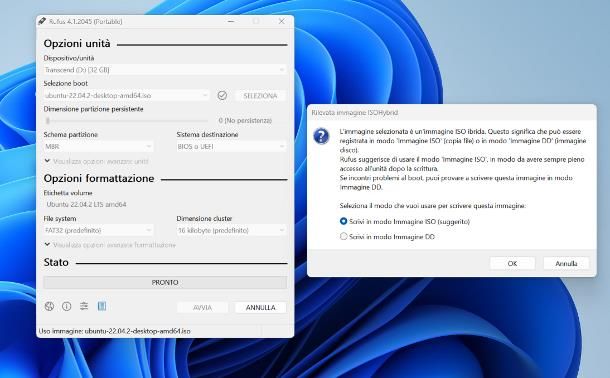Select 'Scrivi in modo Immagine ISO' option
This screenshot has height=378, width=610.
click(405, 221)
